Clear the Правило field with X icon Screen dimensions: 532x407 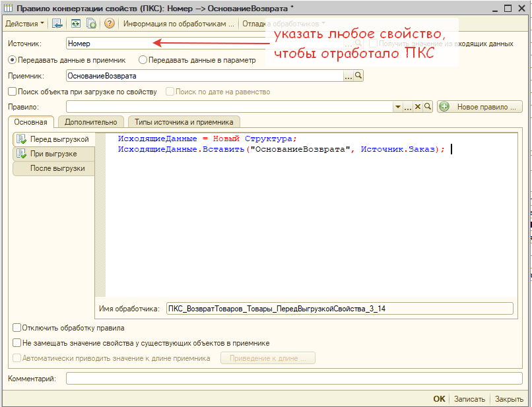pos(418,107)
